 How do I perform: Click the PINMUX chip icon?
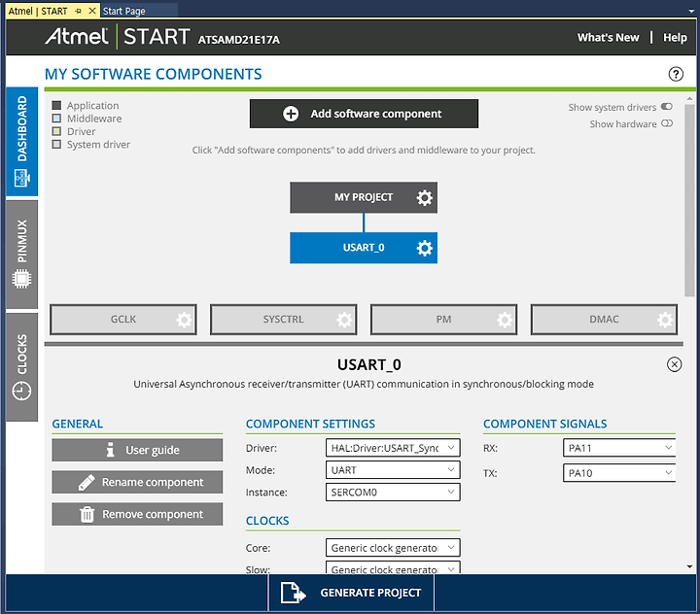pos(21,279)
